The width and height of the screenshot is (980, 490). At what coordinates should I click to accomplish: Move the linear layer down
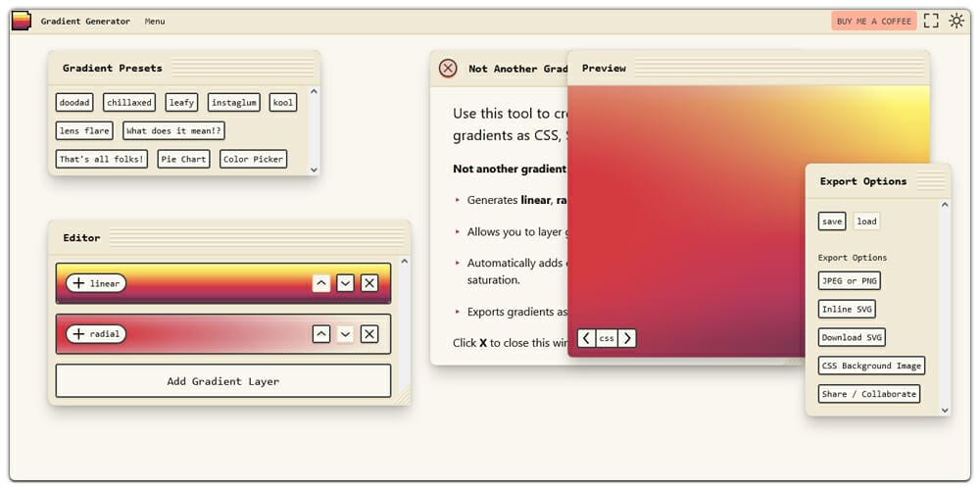pyautogui.click(x=345, y=283)
